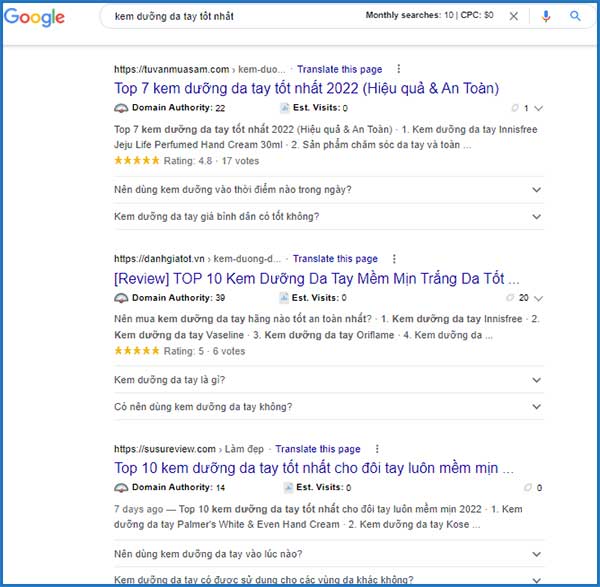Screen dimensions: 600x587
Task: Click 'Domain Authority: 14' text
Action: coord(178,487)
